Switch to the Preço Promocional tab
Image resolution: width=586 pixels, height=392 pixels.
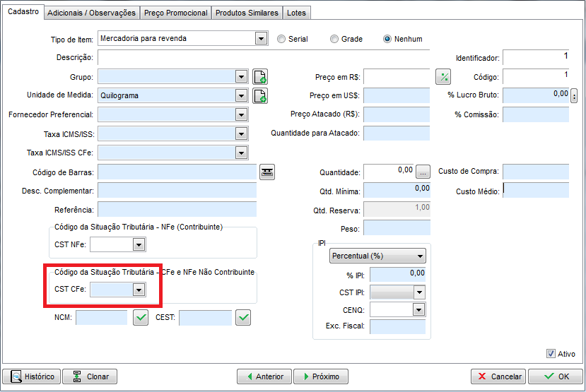pos(175,13)
